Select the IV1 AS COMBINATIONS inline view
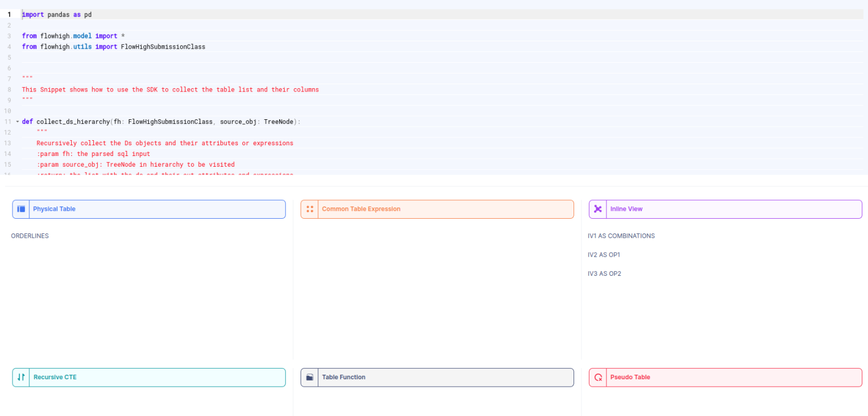The height and width of the screenshot is (416, 868). coord(621,236)
